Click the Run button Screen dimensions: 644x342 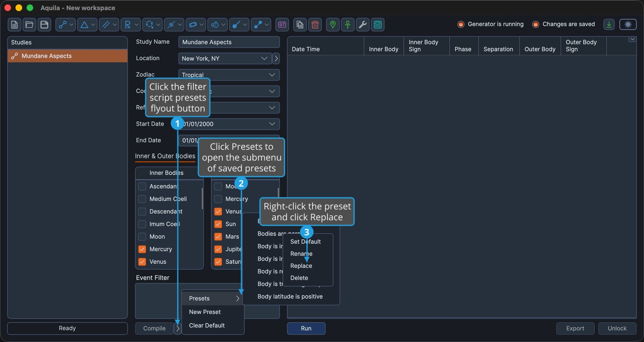click(306, 328)
